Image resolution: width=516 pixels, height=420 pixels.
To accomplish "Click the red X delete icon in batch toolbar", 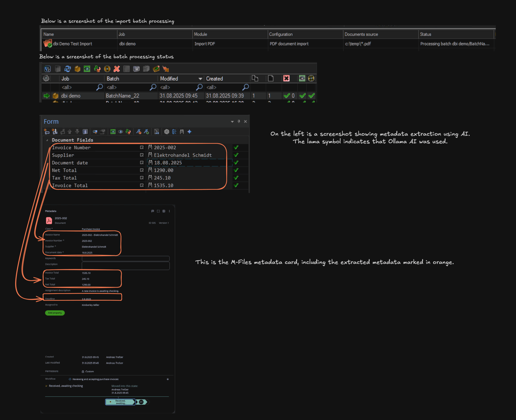I will pos(117,69).
